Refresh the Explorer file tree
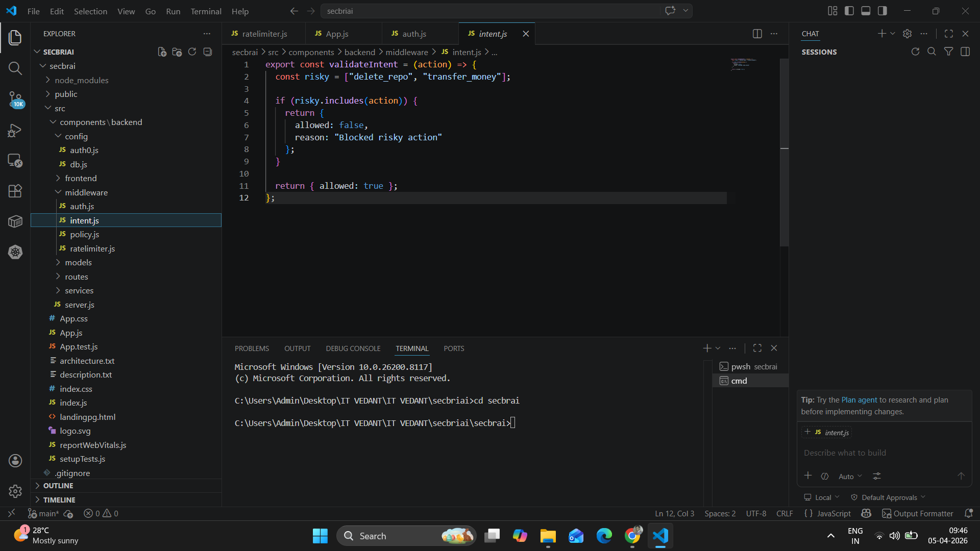The width and height of the screenshot is (980, 551). [192, 52]
